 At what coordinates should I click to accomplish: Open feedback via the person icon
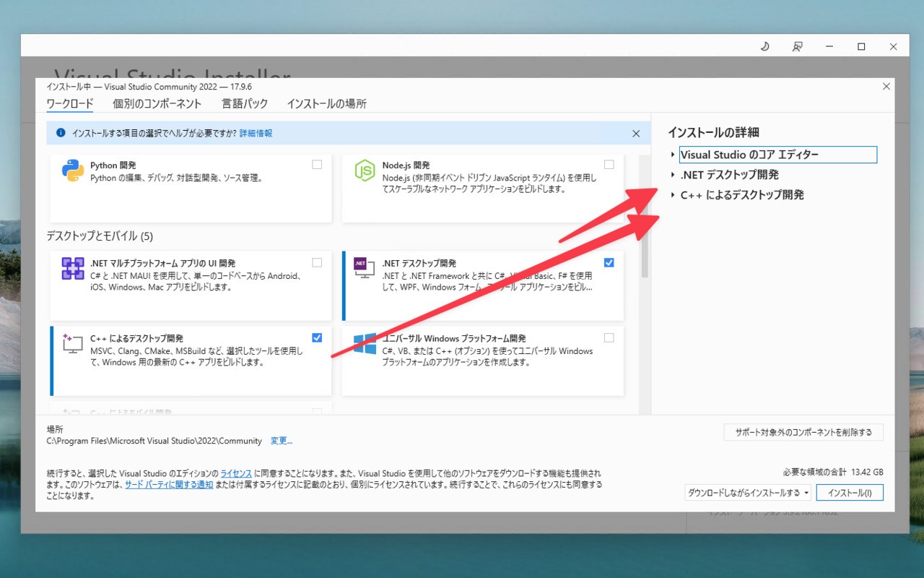[797, 46]
